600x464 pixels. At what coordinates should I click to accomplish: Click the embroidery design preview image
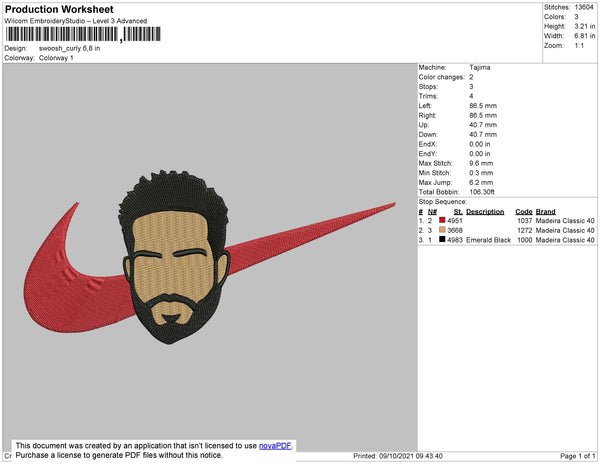pos(210,257)
